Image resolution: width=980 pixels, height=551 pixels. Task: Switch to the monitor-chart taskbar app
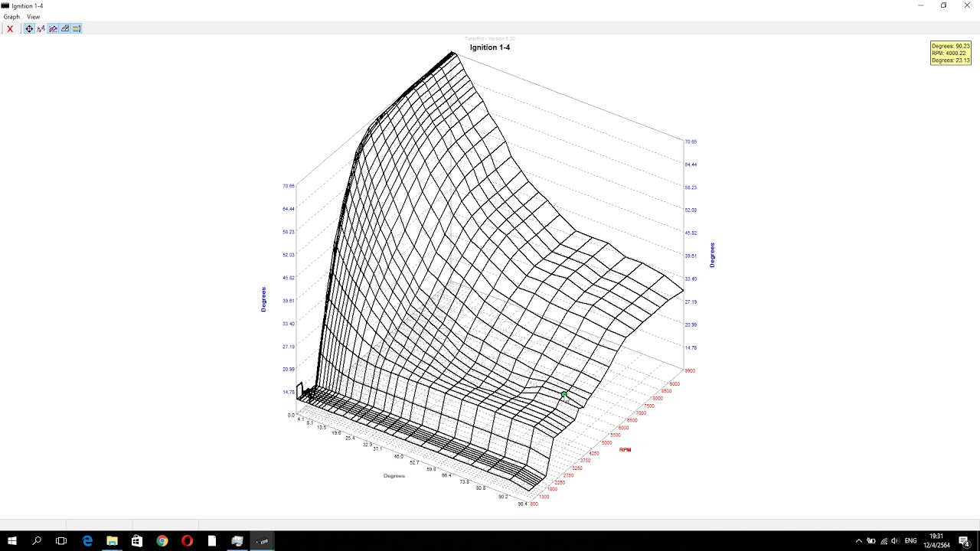[x=237, y=541]
